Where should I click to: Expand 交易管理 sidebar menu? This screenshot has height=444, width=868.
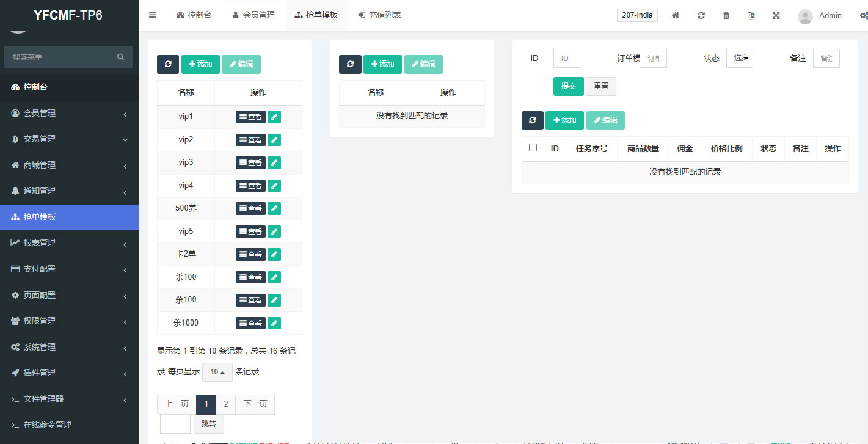coord(69,139)
